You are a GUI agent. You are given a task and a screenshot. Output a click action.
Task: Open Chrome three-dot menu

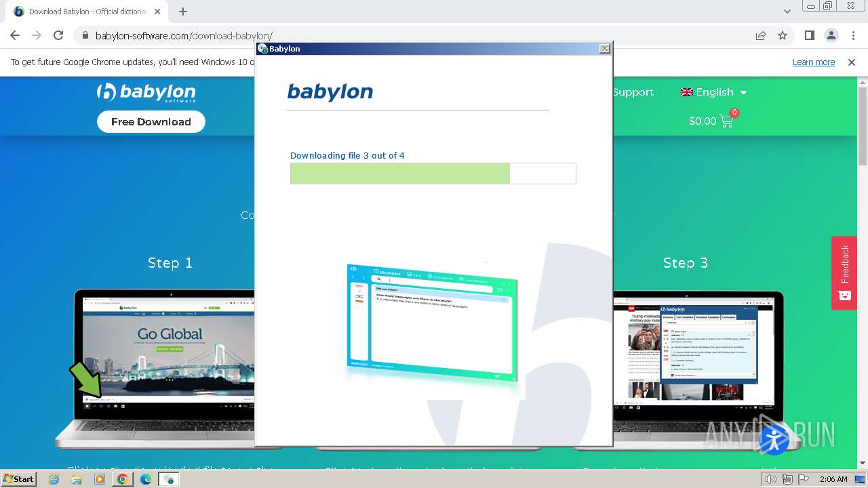[853, 35]
